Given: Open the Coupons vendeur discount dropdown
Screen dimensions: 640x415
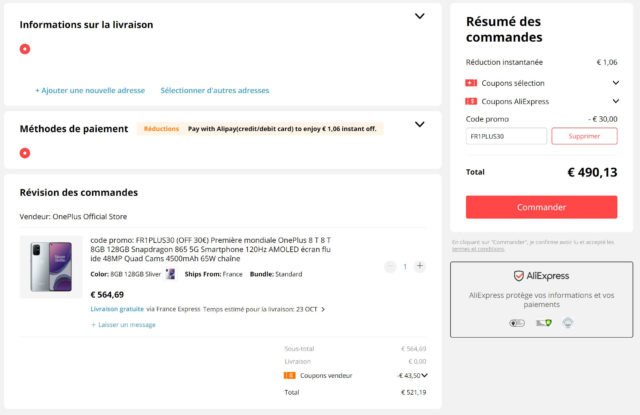Looking at the screenshot, I should pos(425,375).
